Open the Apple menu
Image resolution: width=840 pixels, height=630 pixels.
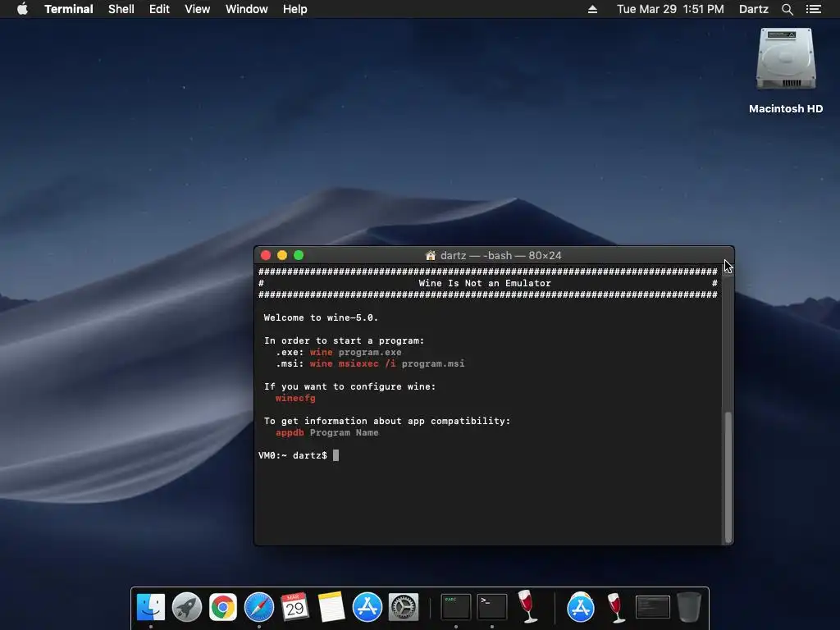pyautogui.click(x=22, y=9)
